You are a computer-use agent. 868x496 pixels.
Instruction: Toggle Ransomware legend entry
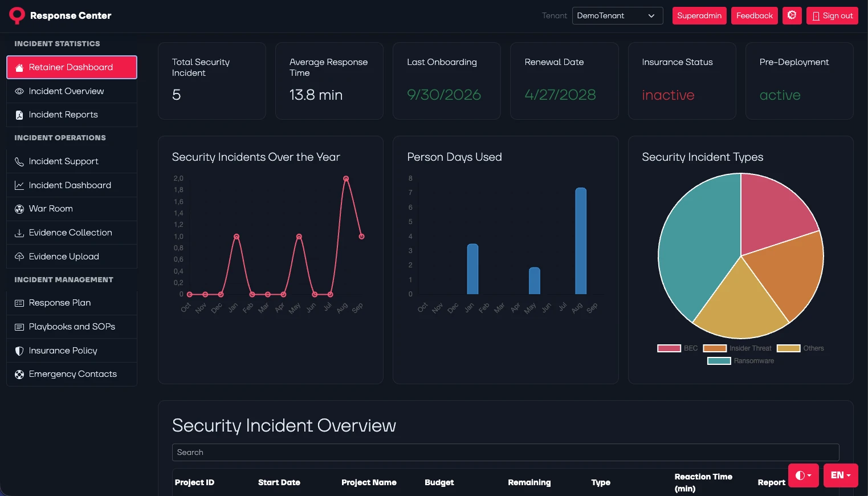(x=741, y=361)
